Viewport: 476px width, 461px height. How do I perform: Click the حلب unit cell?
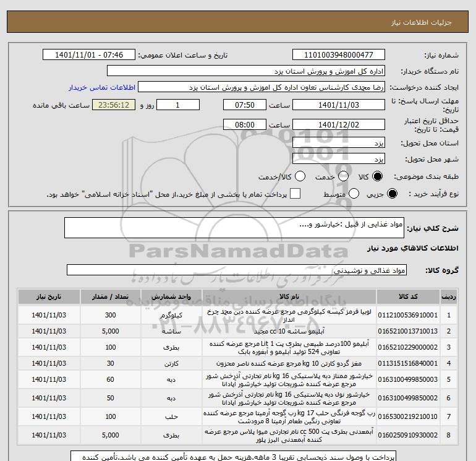(171, 416)
